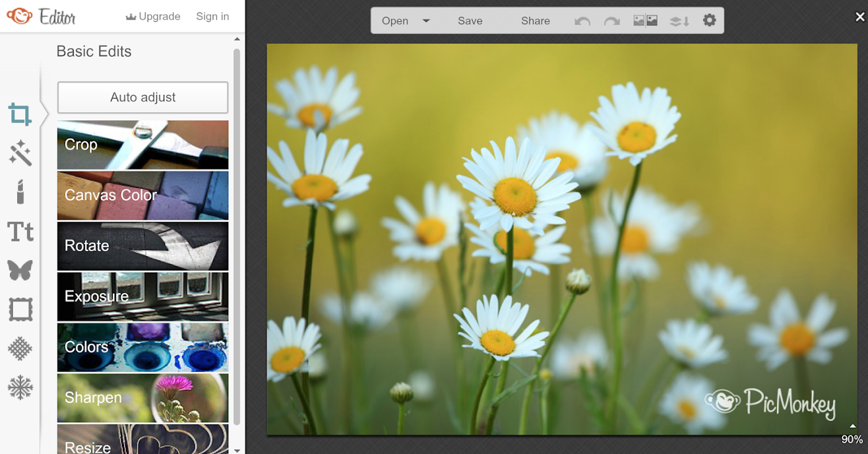Screen dimensions: 868x454
Task: Select the Exposure edit thumbnail
Action: point(143,296)
